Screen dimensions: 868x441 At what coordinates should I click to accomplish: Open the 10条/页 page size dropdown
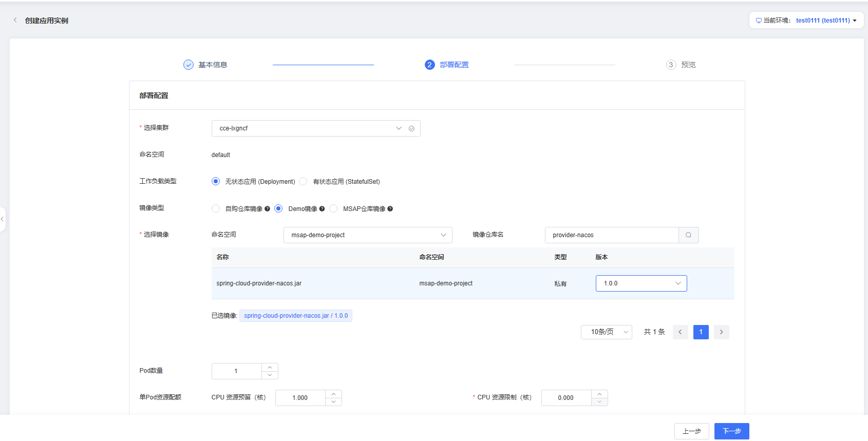[x=607, y=332]
